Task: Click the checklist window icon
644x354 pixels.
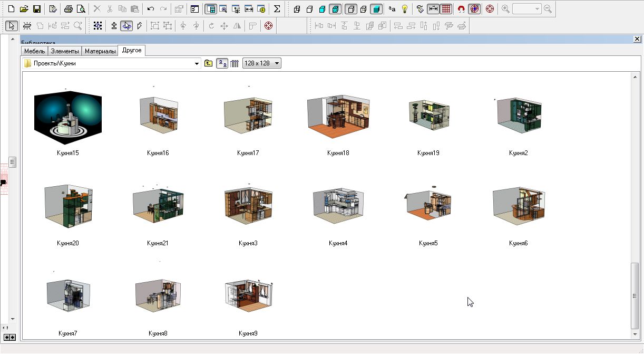Action: 194,9
